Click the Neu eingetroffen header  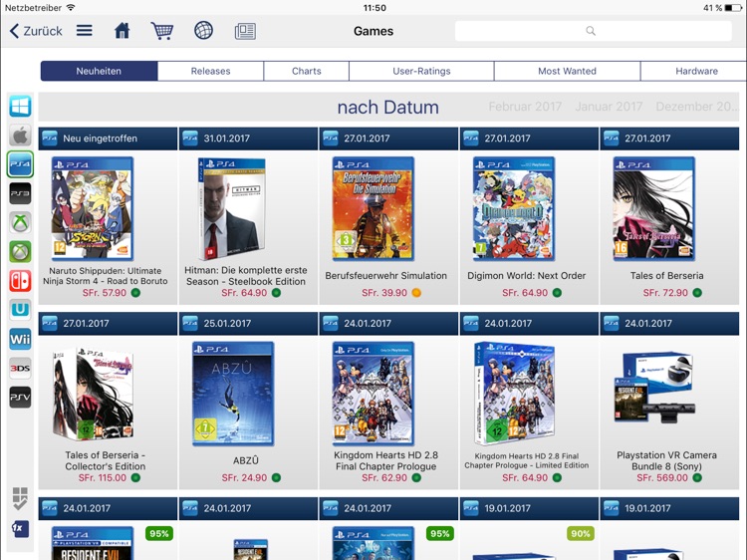[108, 139]
